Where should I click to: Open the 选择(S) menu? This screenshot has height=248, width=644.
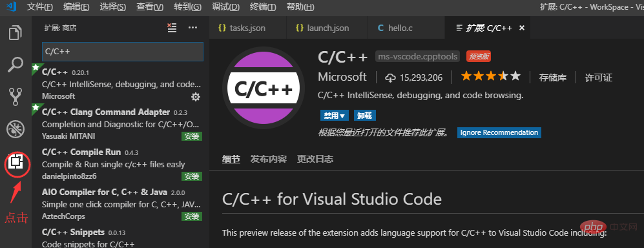(x=113, y=7)
